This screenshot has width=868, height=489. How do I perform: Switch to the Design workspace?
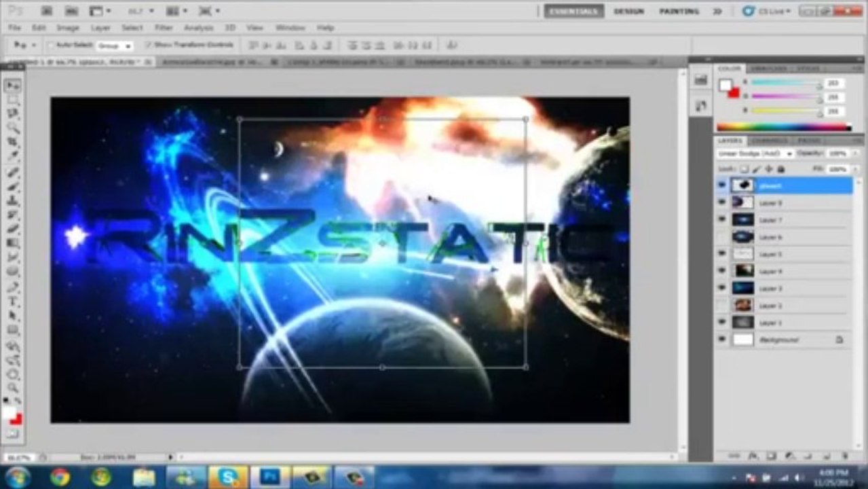(x=629, y=12)
